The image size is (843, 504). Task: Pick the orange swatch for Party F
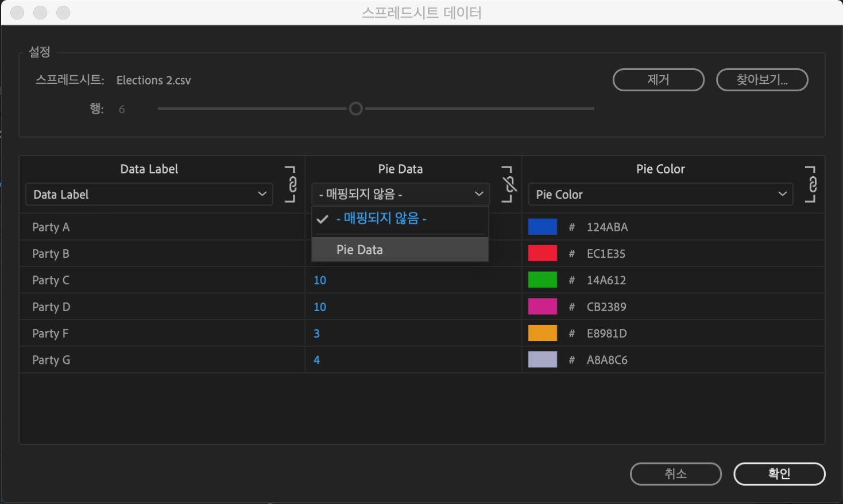tap(543, 333)
